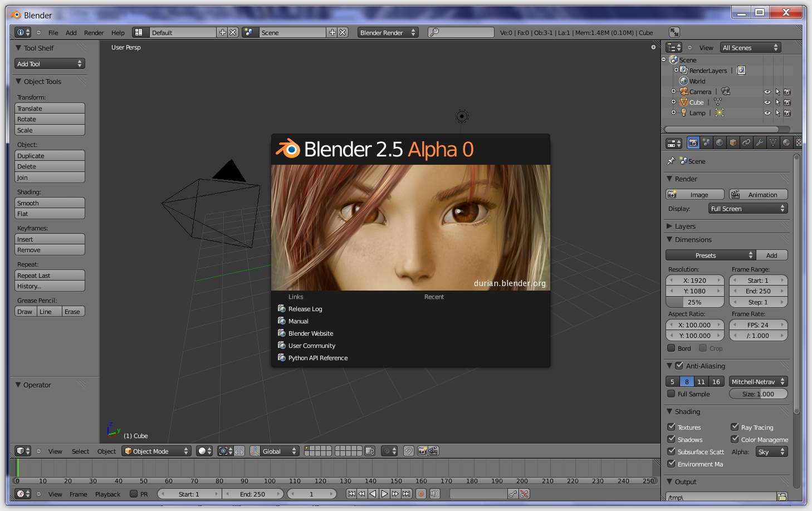Open World properties via globe icon

coord(719,143)
